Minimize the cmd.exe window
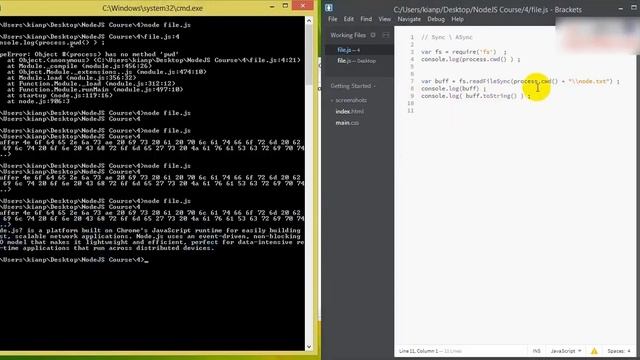 coord(272,6)
